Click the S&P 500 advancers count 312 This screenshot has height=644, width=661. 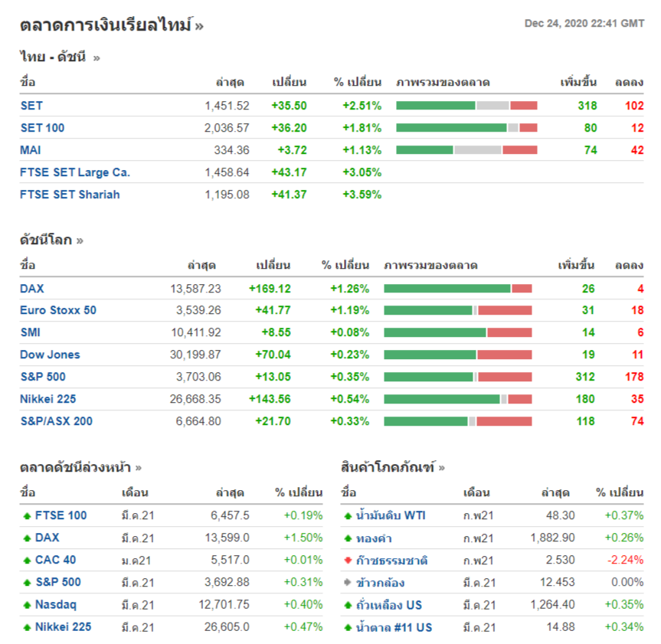(585, 377)
